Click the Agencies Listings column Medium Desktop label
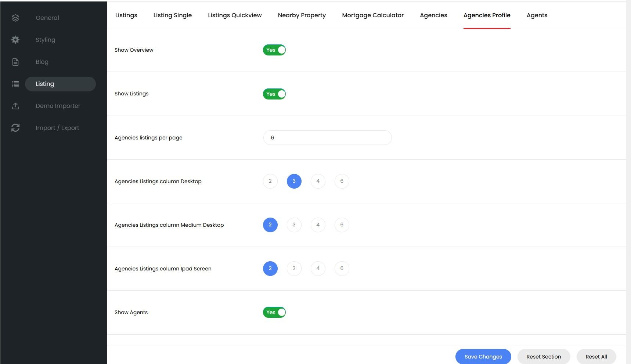 coord(169,225)
